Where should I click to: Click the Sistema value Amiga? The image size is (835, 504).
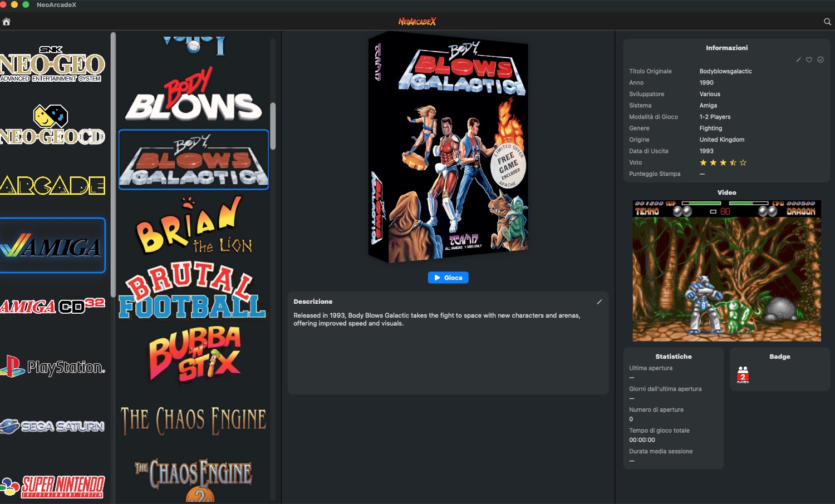[x=708, y=105]
